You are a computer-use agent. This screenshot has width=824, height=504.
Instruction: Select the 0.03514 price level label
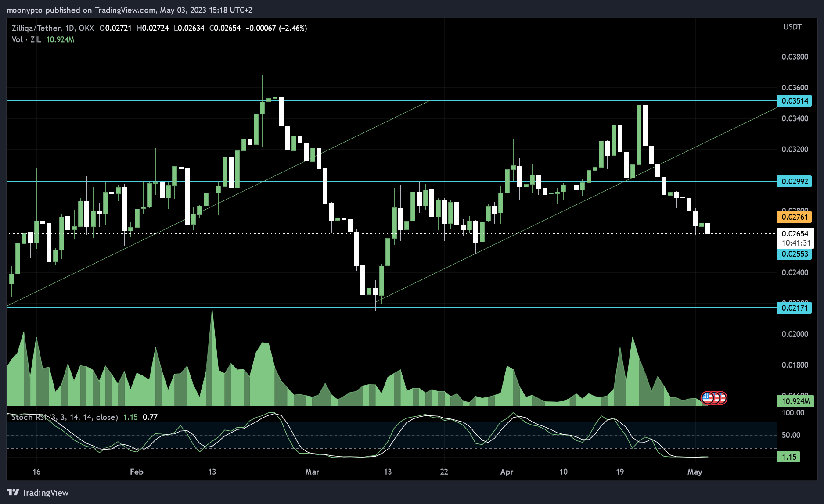point(794,101)
